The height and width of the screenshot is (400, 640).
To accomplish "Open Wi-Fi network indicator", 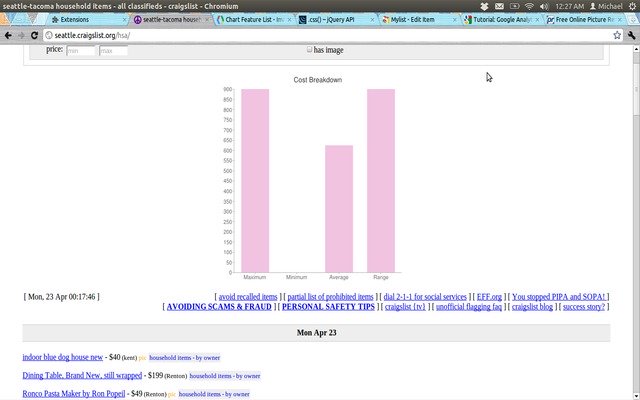I will pos(529,6).
